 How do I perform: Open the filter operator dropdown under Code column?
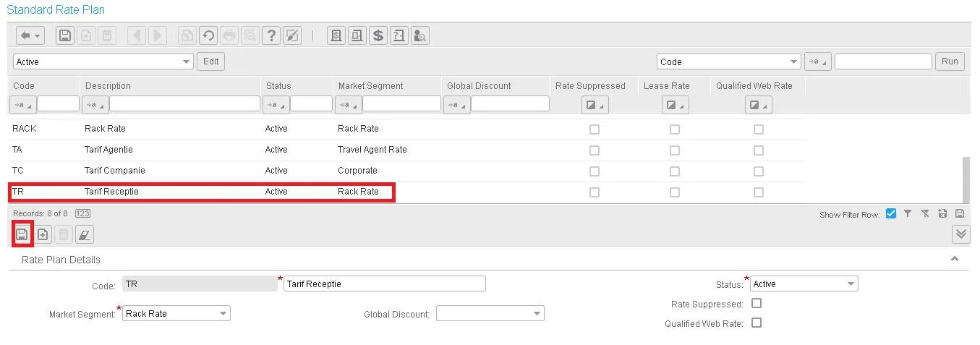click(x=22, y=105)
